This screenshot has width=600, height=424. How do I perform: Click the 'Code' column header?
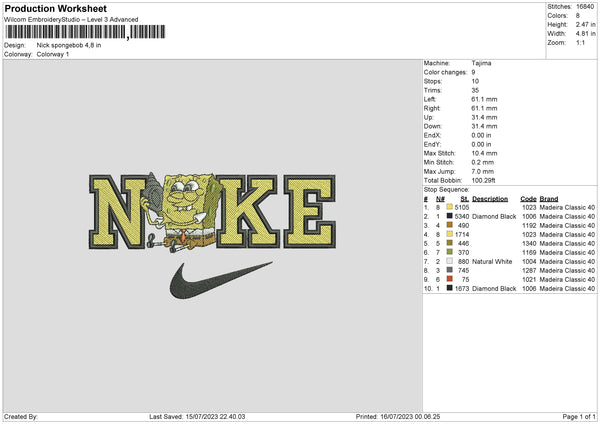[x=528, y=199]
